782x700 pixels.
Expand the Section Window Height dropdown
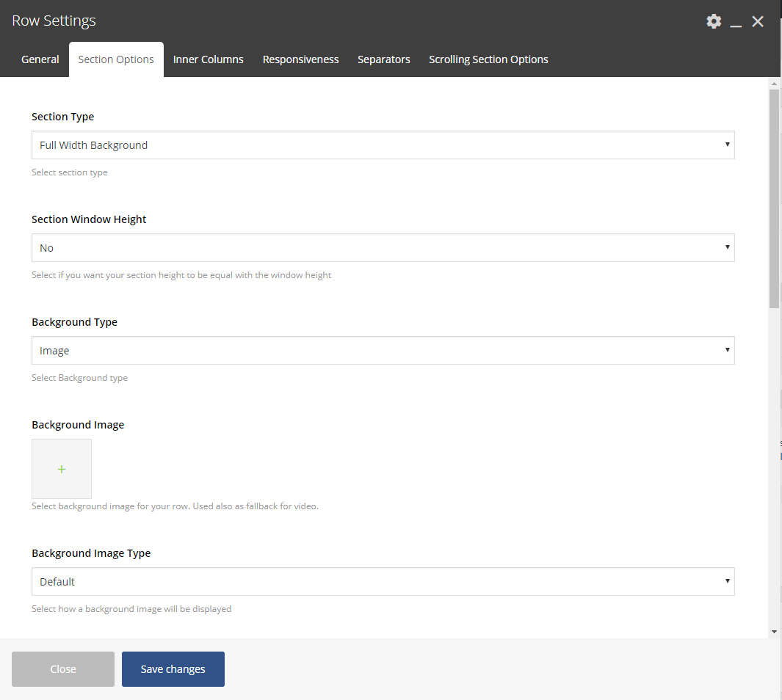pyautogui.click(x=383, y=247)
